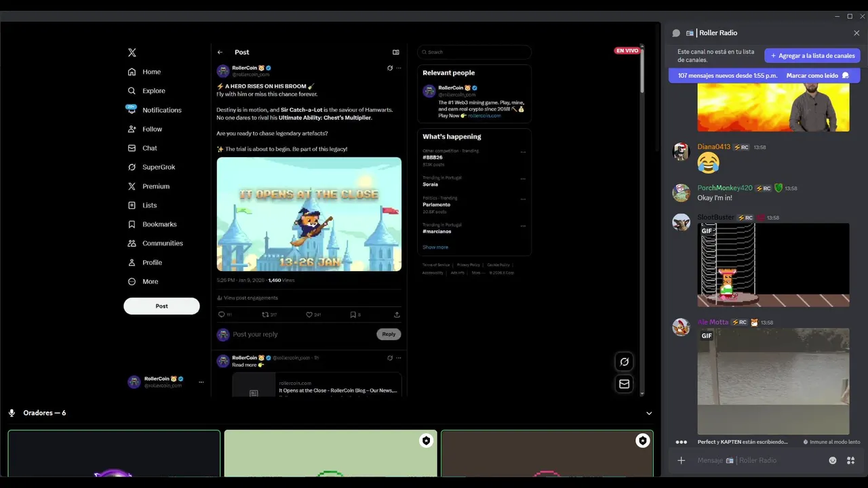The image size is (868, 488).
Task: Open options for Parlamento trend
Action: coord(523,199)
